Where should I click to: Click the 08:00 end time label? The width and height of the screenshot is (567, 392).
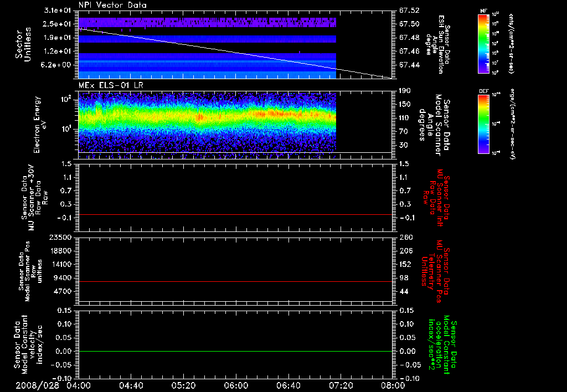coord(393,385)
